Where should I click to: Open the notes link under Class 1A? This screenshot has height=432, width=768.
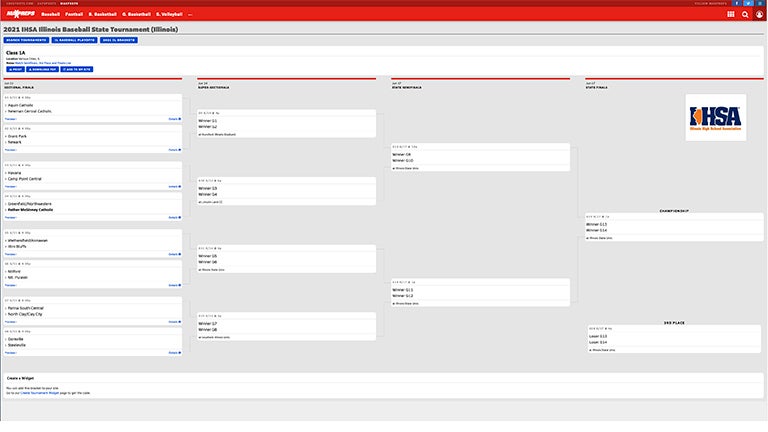click(43, 63)
